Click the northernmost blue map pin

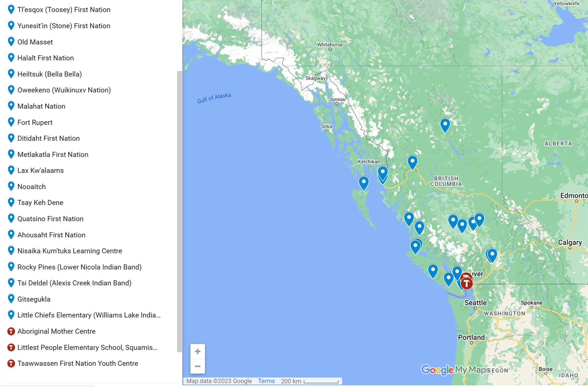445,124
